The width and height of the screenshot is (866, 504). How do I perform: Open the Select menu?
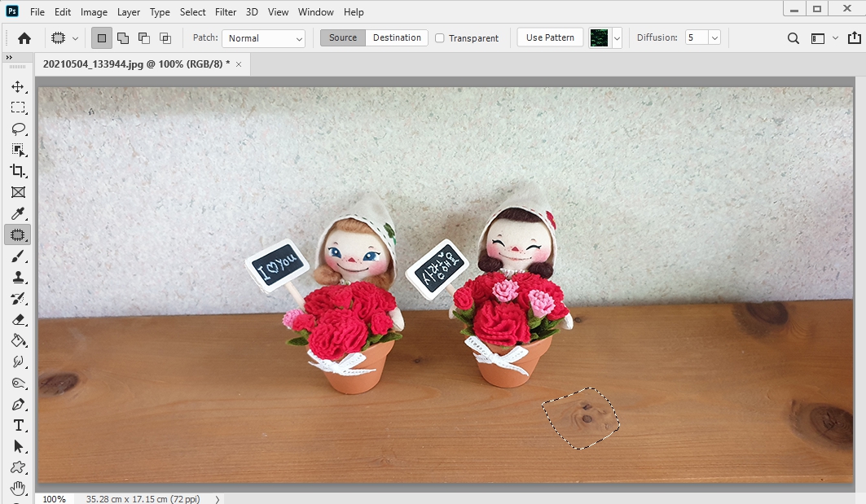[193, 11]
